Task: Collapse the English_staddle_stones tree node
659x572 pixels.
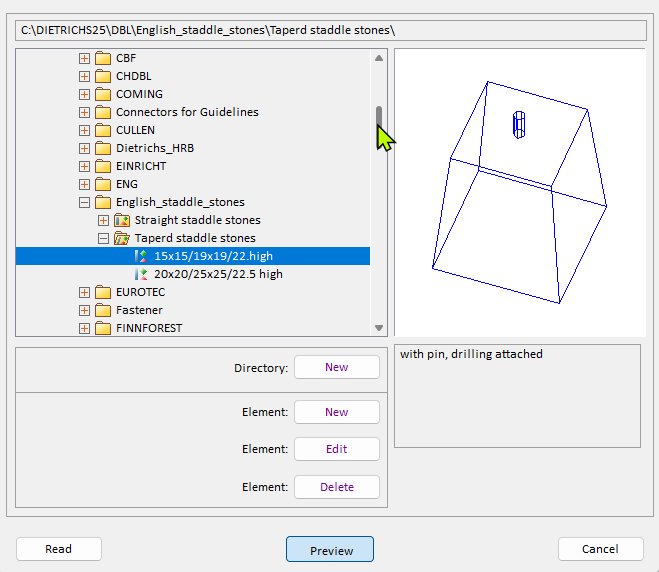Action: click(x=84, y=202)
